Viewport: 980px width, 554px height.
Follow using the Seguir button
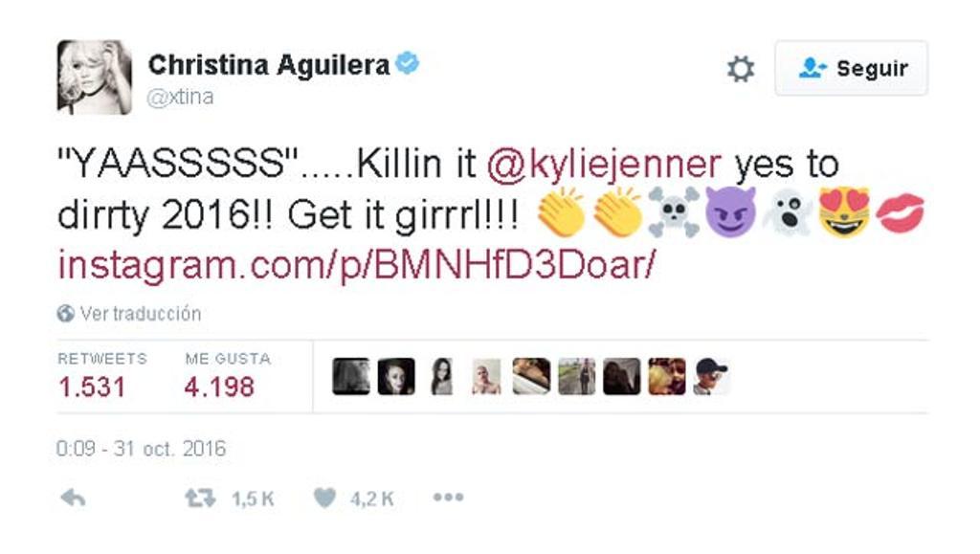click(x=851, y=68)
